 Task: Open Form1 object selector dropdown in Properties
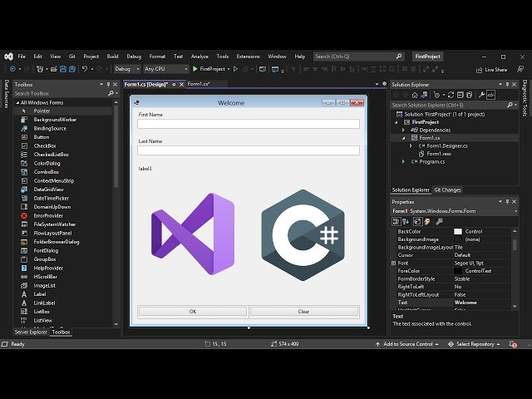(x=515, y=211)
